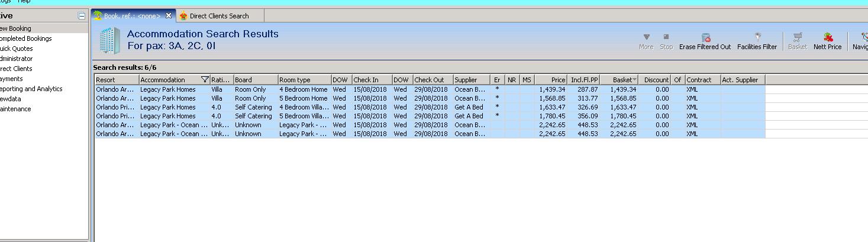The image size is (868, 242).
Task: Sort by the Check In column header
Action: pyautogui.click(x=372, y=80)
